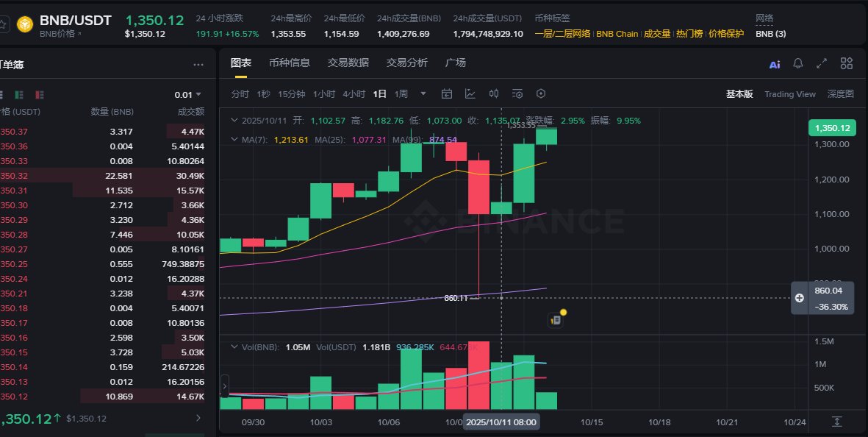Click the 一层/二层网络 tag
Screen dimensions: 868x437
(562, 34)
